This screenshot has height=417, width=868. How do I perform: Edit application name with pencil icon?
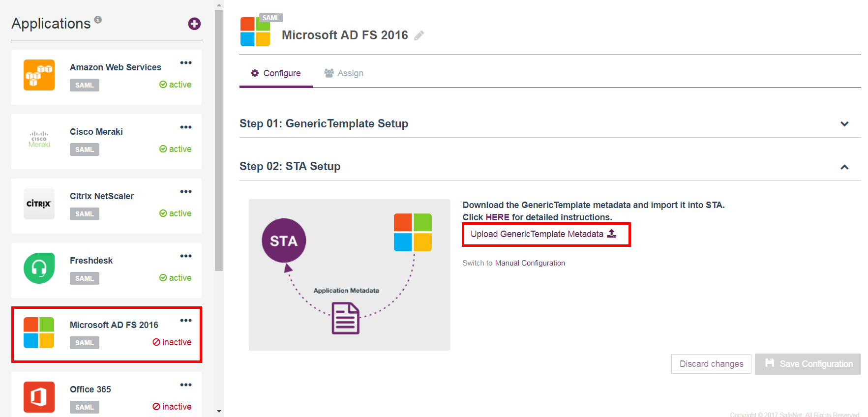pyautogui.click(x=419, y=35)
